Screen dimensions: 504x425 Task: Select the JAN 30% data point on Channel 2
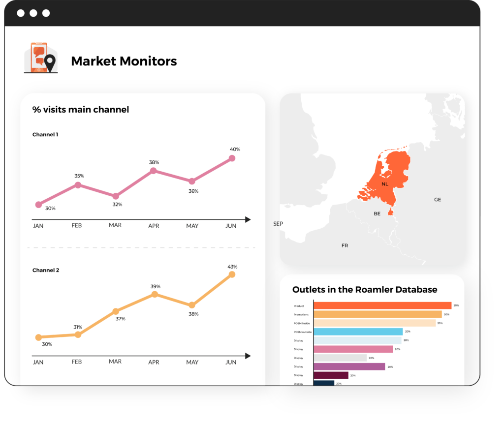(x=38, y=337)
